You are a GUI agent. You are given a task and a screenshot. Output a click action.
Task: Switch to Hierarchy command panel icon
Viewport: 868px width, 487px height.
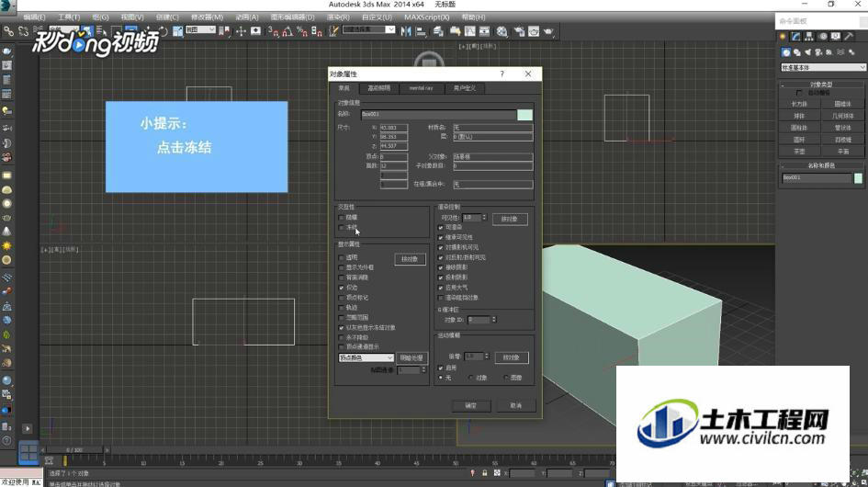click(x=809, y=37)
